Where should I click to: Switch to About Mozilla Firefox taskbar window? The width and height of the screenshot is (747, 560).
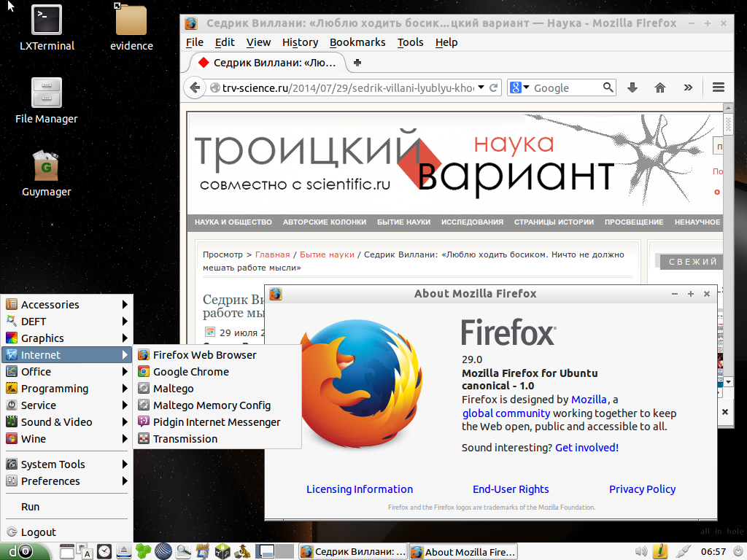[x=463, y=552]
